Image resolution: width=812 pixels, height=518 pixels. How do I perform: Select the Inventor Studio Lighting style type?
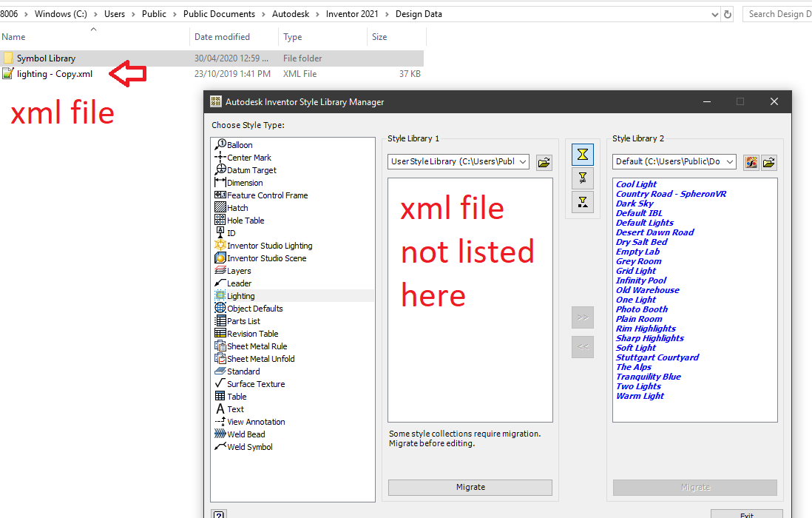click(x=263, y=245)
